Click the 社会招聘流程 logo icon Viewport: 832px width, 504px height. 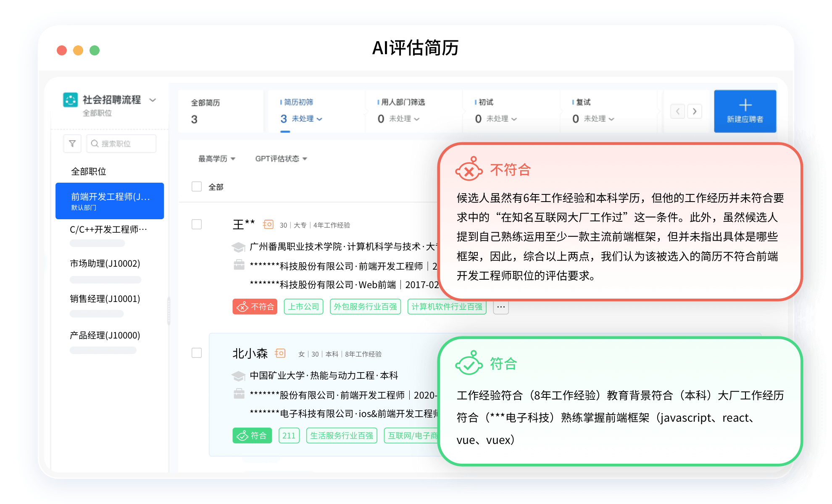tap(70, 100)
